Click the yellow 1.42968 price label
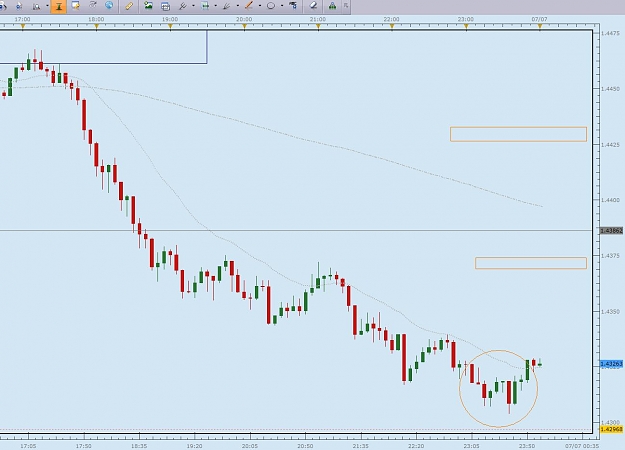 [611, 429]
